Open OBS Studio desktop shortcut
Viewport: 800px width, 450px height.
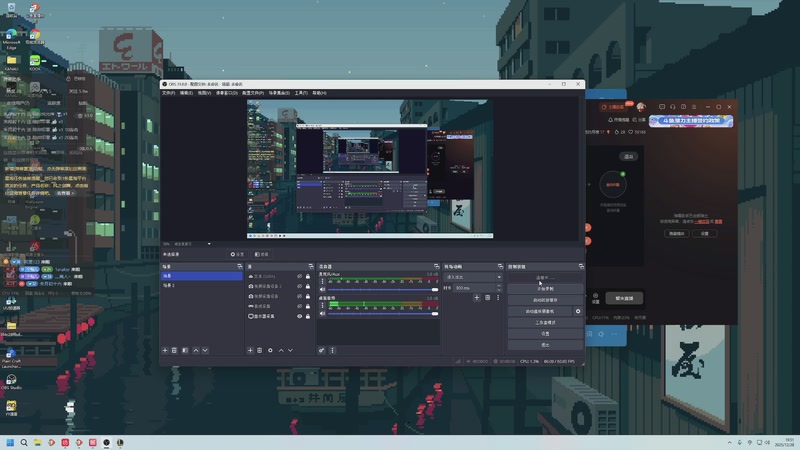tap(11, 382)
